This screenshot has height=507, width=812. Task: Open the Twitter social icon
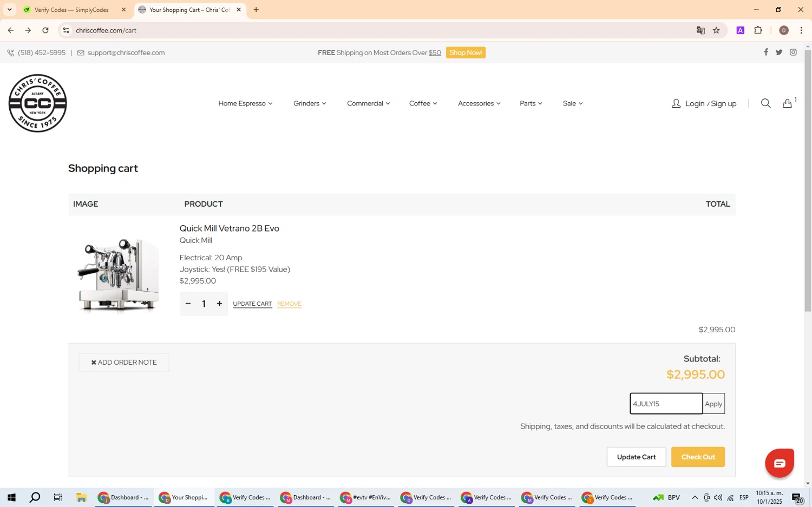pos(779,52)
